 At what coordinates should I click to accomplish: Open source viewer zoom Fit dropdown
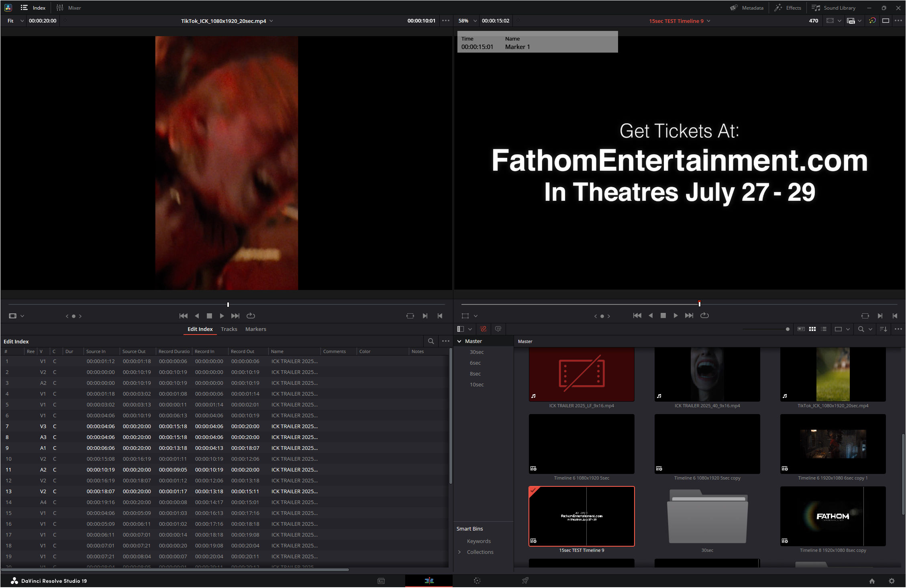coord(15,21)
